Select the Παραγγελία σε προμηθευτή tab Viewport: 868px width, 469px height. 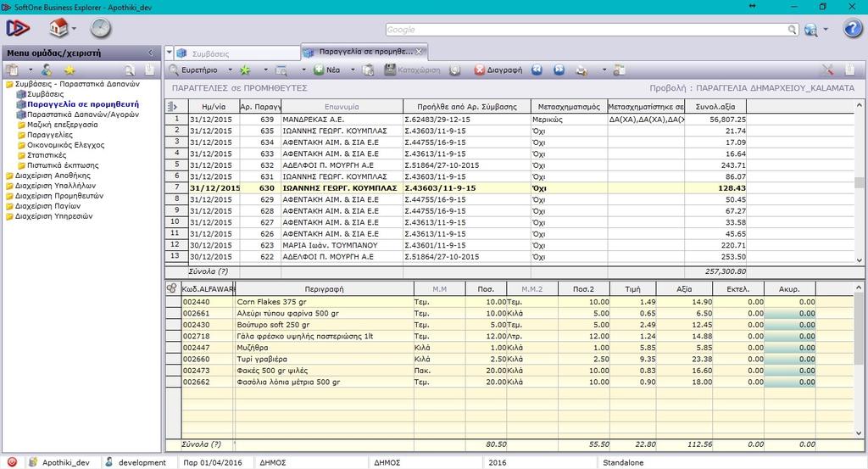tap(365, 52)
